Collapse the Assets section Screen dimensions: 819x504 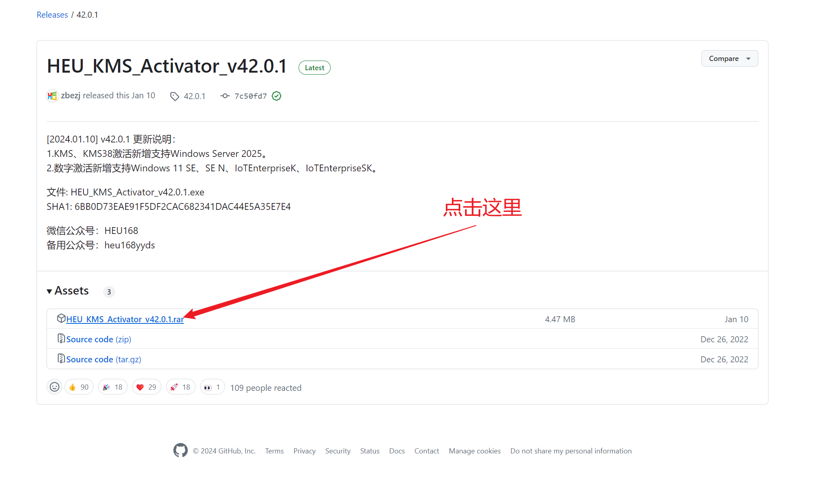click(68, 291)
